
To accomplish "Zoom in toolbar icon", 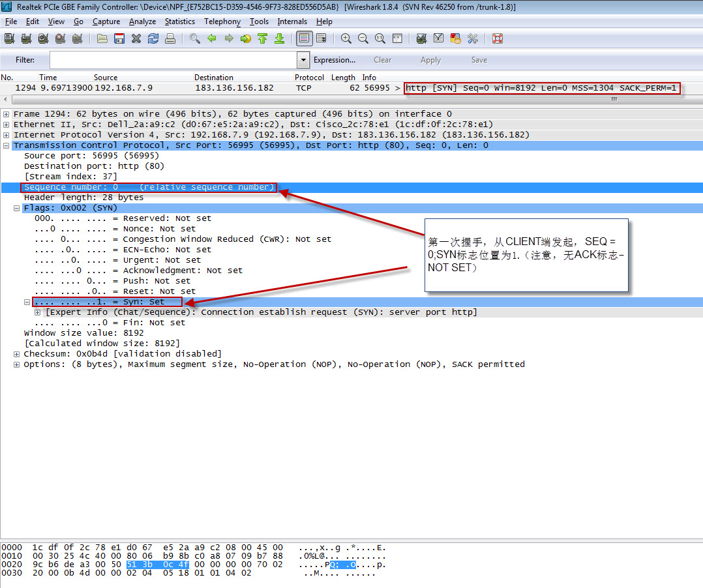I will (x=346, y=38).
